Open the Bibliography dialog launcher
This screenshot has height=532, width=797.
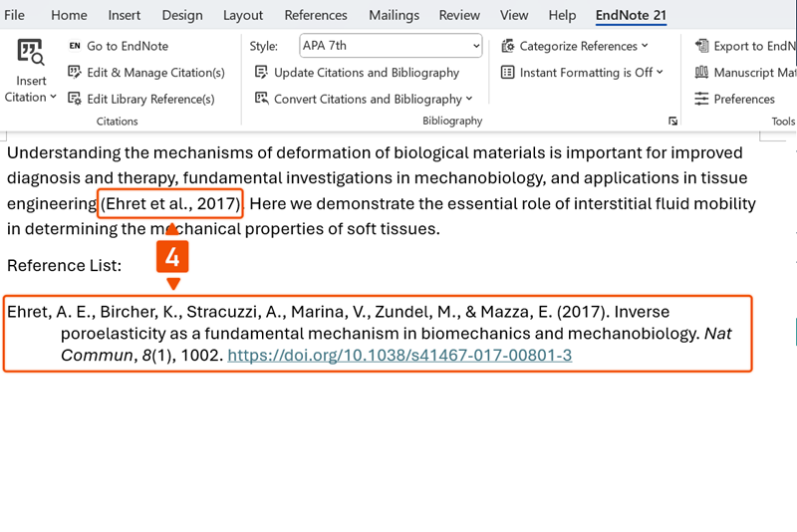(673, 121)
